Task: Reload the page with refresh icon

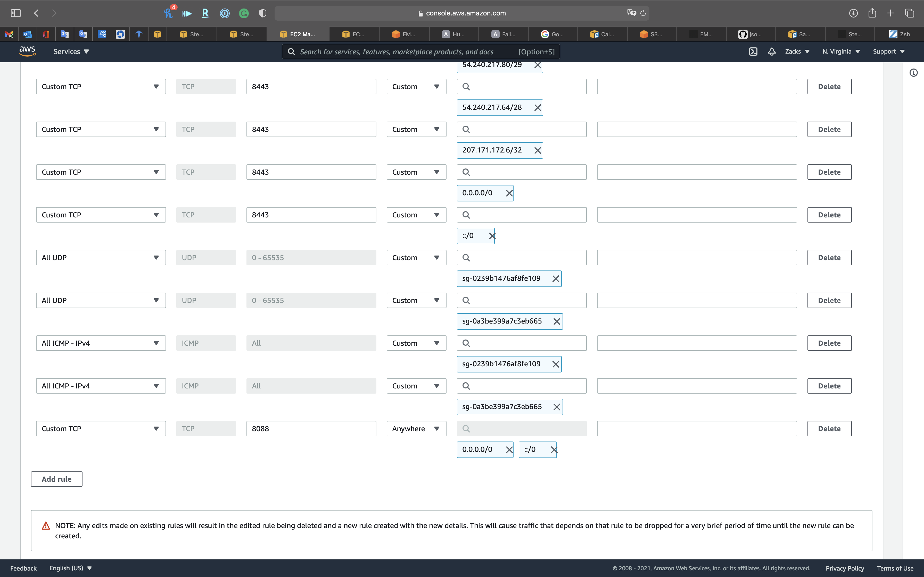Action: (x=643, y=13)
